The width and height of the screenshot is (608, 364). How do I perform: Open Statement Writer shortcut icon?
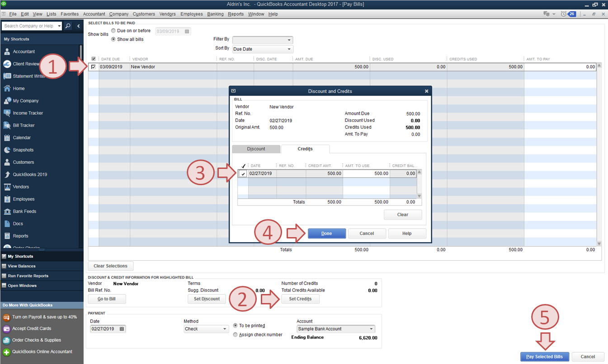pos(7,76)
